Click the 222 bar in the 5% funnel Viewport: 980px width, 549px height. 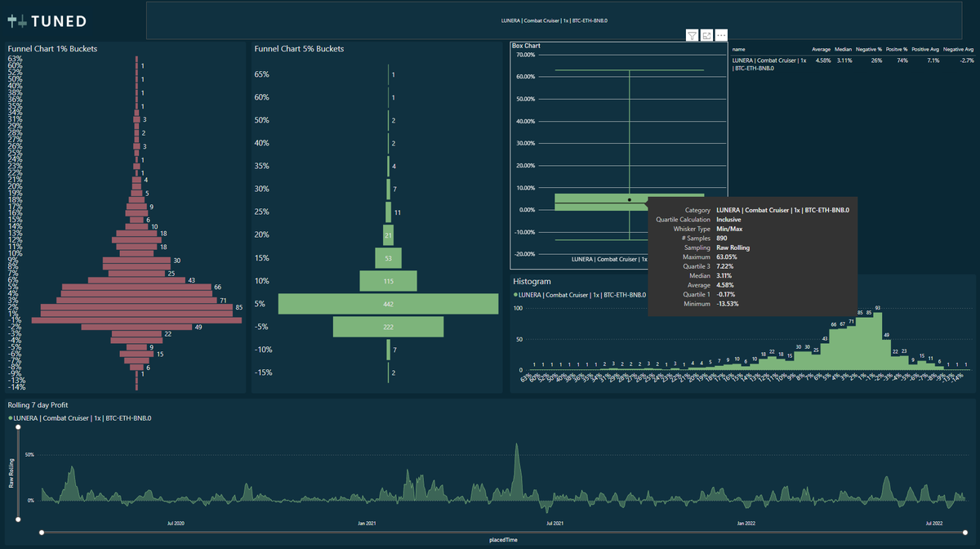pos(388,326)
